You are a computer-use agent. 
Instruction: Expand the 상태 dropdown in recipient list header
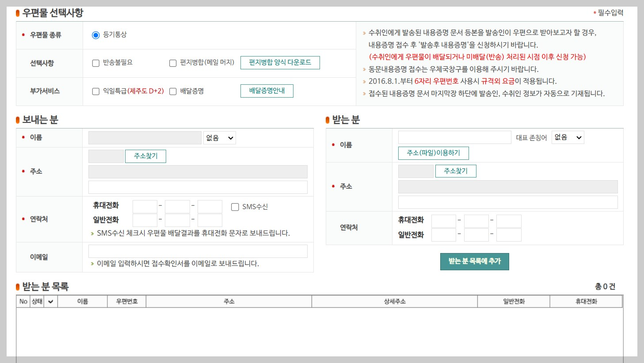(x=50, y=301)
